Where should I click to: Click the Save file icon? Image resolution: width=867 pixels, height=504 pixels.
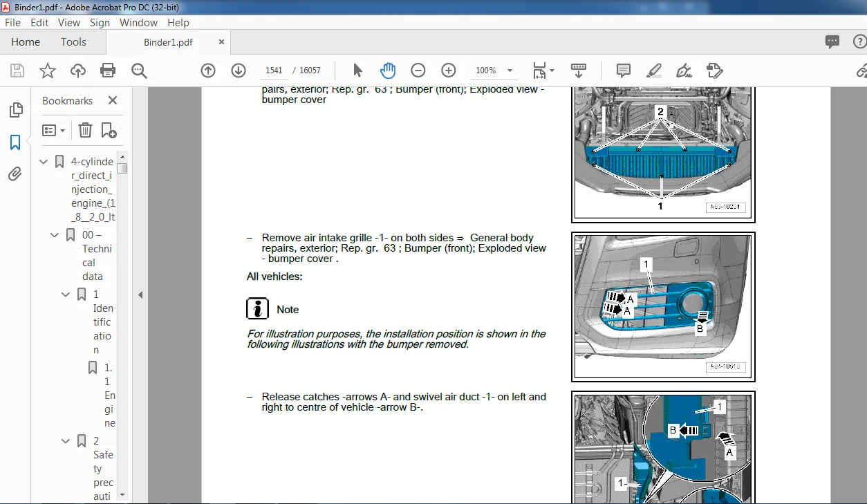click(17, 71)
